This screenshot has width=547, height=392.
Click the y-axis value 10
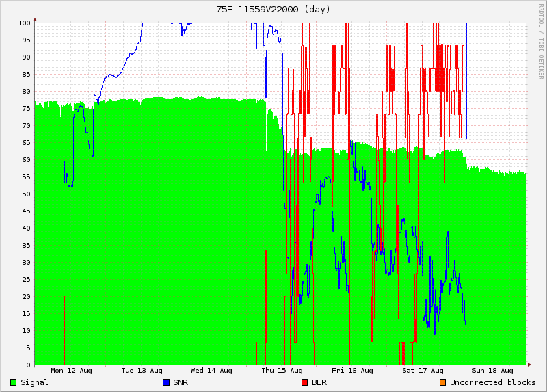(x=26, y=331)
